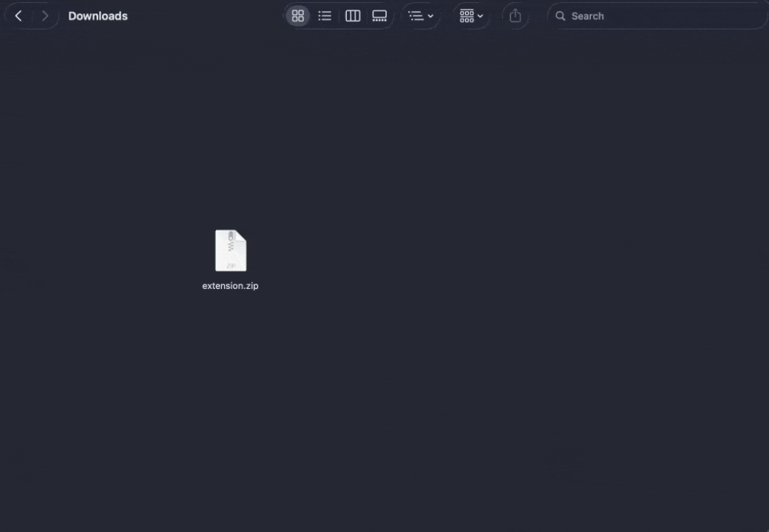Click the extension.zip filename label
Image resolution: width=769 pixels, height=532 pixels.
230,285
